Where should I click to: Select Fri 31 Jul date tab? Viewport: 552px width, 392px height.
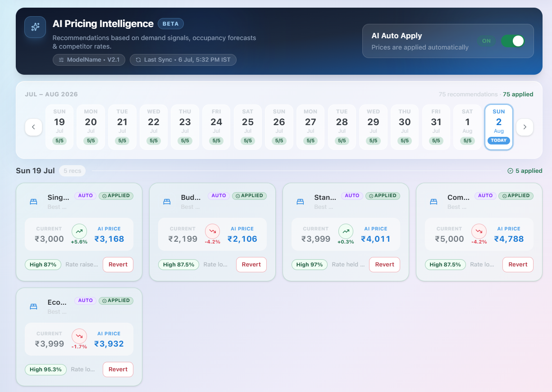pyautogui.click(x=436, y=127)
